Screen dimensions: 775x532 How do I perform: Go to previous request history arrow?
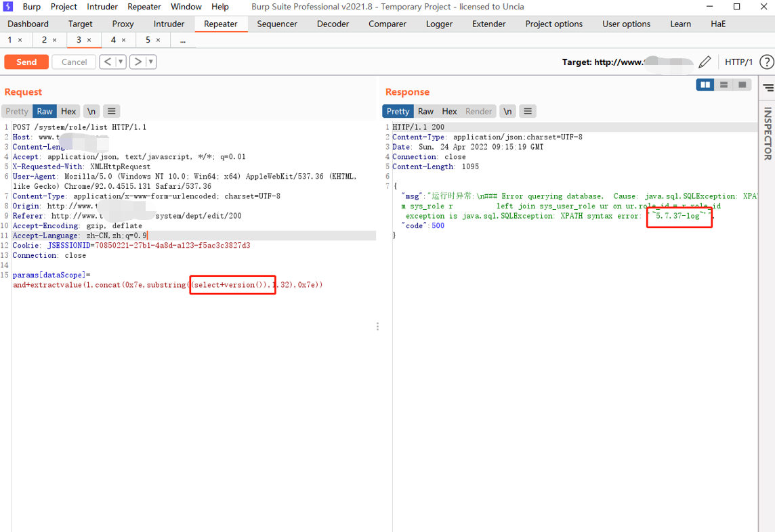point(107,62)
